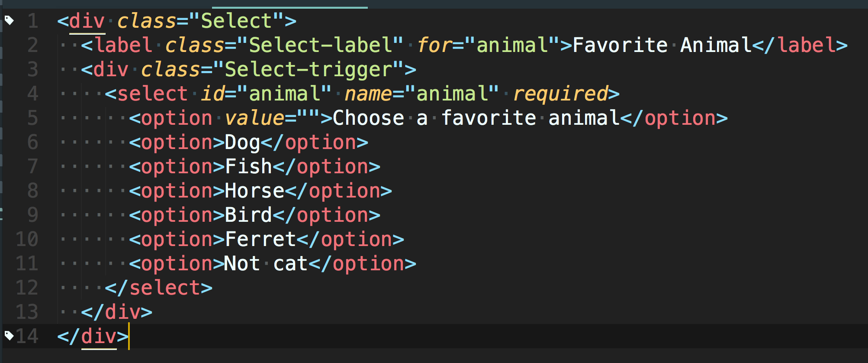Click the "Select-trigger" class string
This screenshot has width=868, height=363.
point(308,69)
